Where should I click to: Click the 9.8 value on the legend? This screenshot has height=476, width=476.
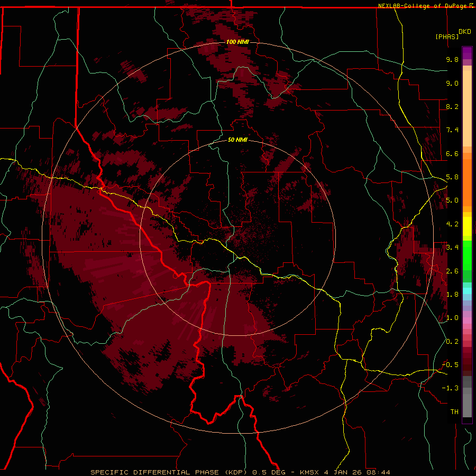coord(452,59)
